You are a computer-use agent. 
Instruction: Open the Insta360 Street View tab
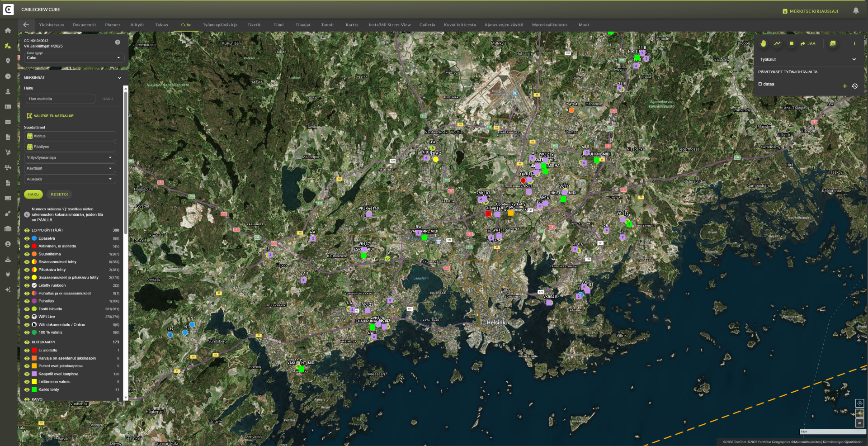[x=389, y=25]
